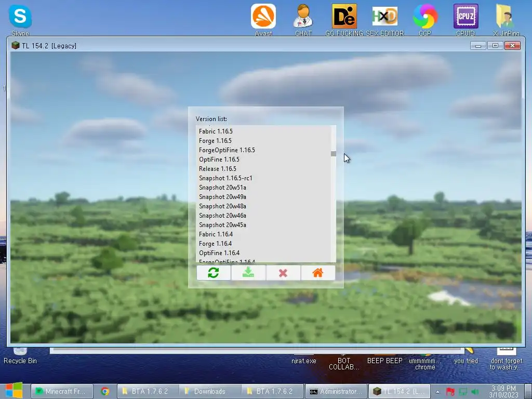Viewport: 532px width, 399px height.
Task: Click the orange home icon
Action: (x=318, y=273)
